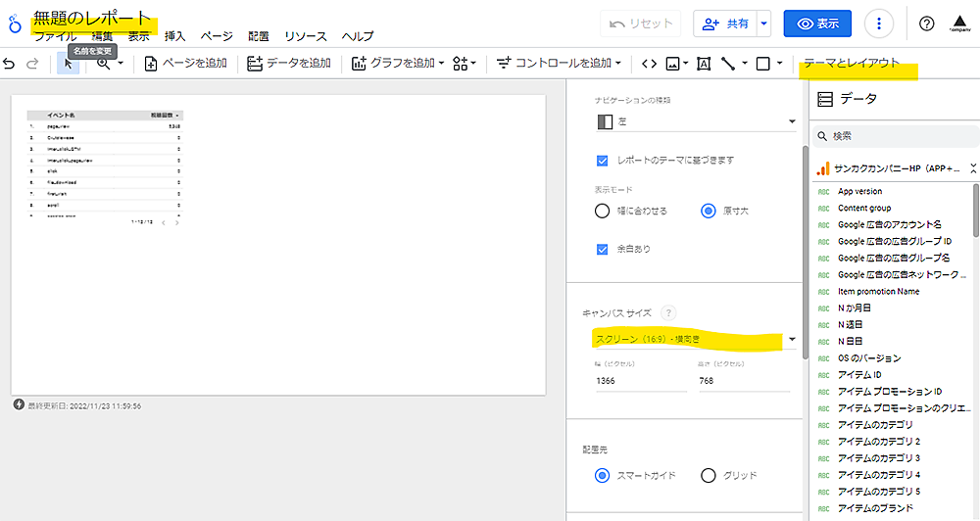Open the three-dot more options menu
This screenshot has width=980, height=521.
coord(880,24)
